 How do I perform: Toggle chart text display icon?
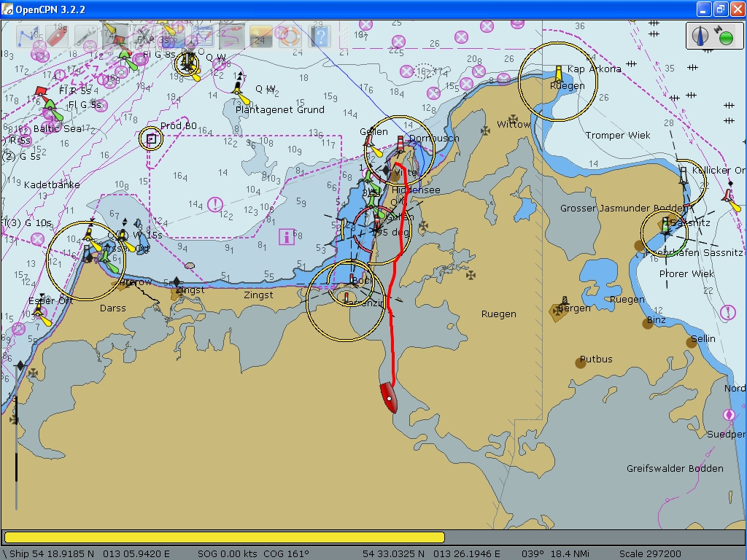[x=115, y=36]
